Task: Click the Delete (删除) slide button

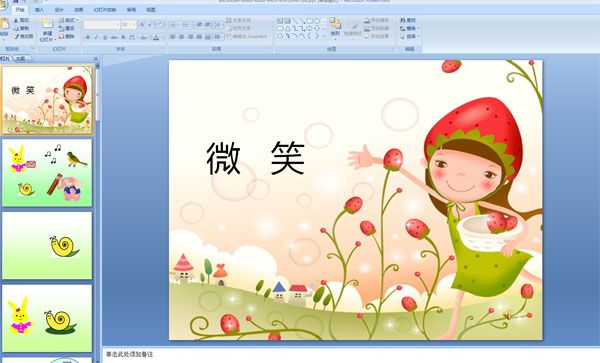Action: click(x=67, y=36)
